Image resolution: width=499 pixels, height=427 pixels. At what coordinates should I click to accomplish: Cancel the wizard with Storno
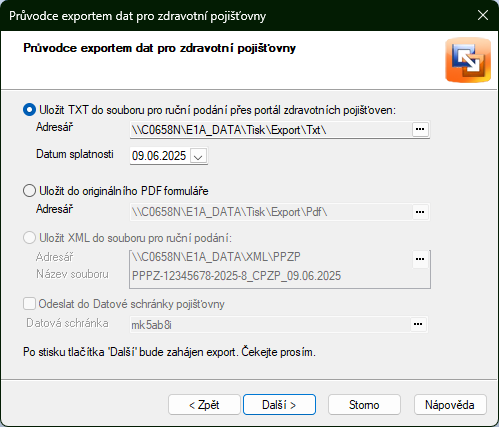point(364,405)
